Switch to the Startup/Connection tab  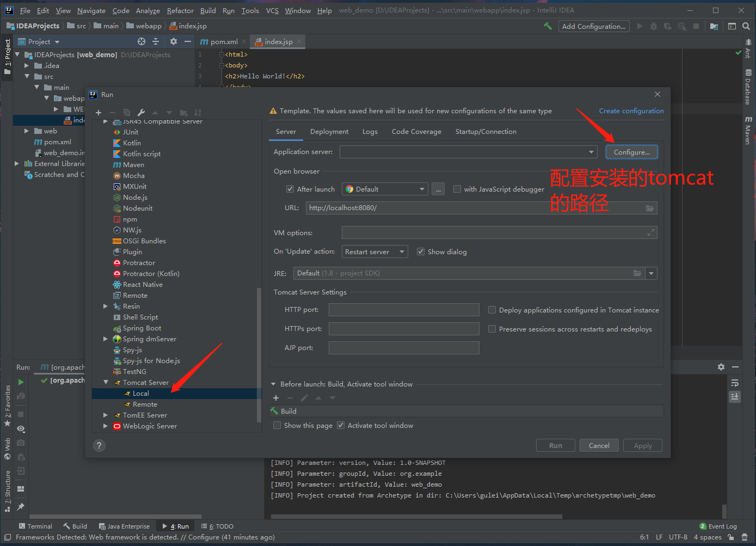(x=486, y=132)
